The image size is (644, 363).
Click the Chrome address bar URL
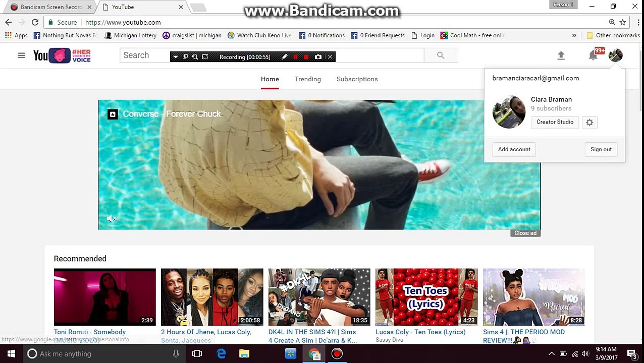pyautogui.click(x=123, y=22)
